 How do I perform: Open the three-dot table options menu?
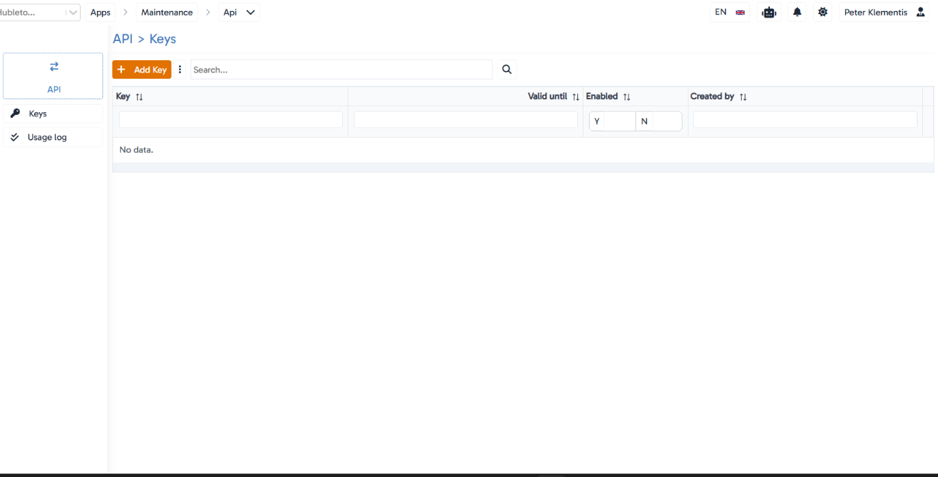[179, 69]
